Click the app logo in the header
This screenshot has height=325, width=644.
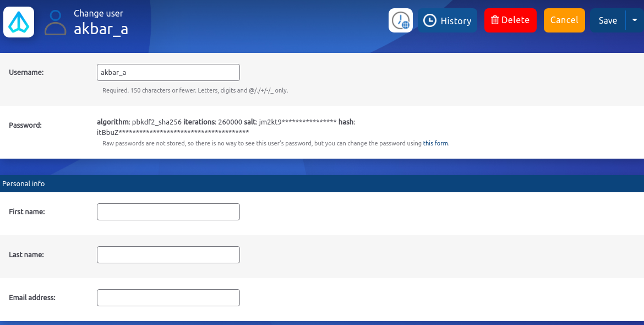coord(19,22)
